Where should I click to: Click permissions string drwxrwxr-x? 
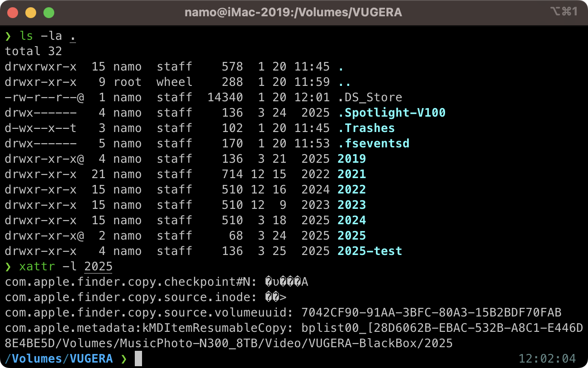(x=40, y=67)
